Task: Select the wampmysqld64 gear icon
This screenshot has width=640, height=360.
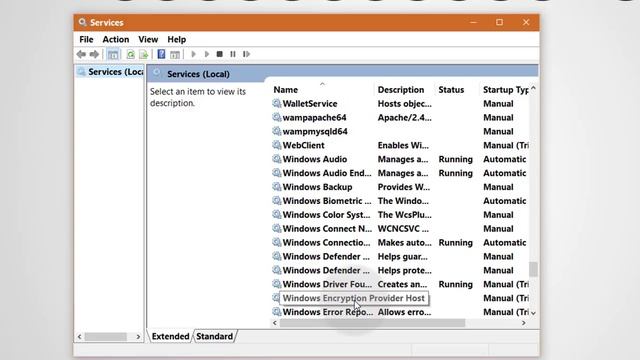Action: click(x=277, y=131)
